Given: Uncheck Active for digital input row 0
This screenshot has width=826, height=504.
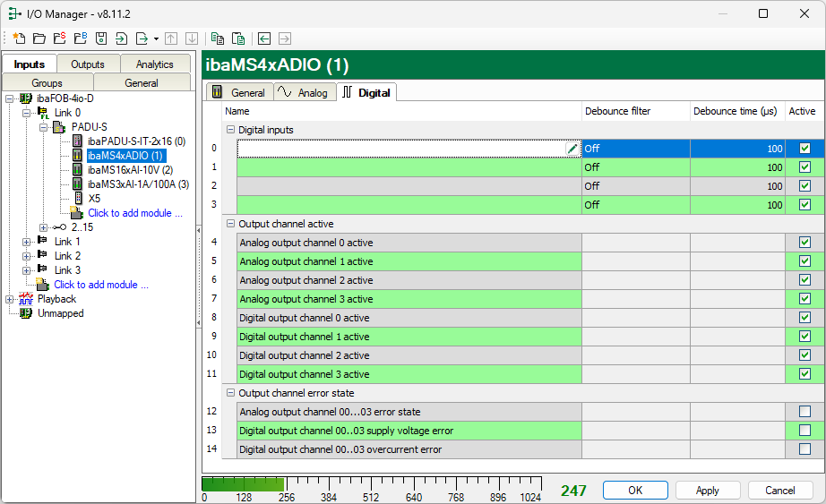Looking at the screenshot, I should point(804,149).
